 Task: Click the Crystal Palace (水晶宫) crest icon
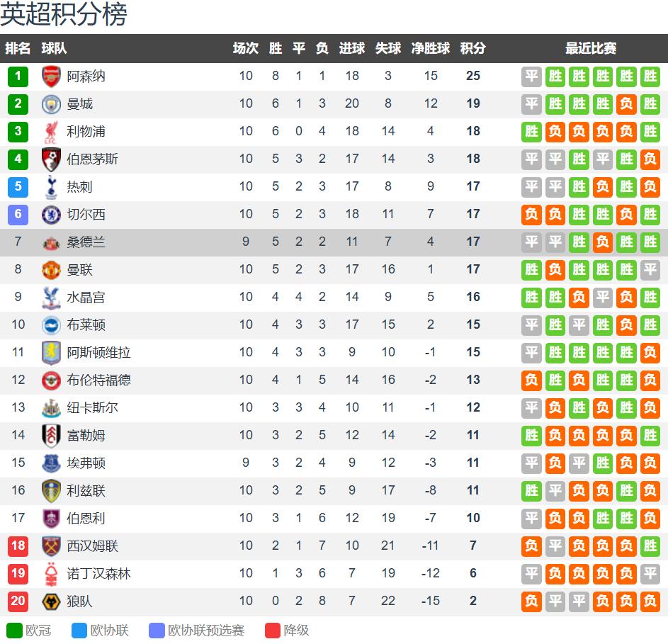(51, 297)
